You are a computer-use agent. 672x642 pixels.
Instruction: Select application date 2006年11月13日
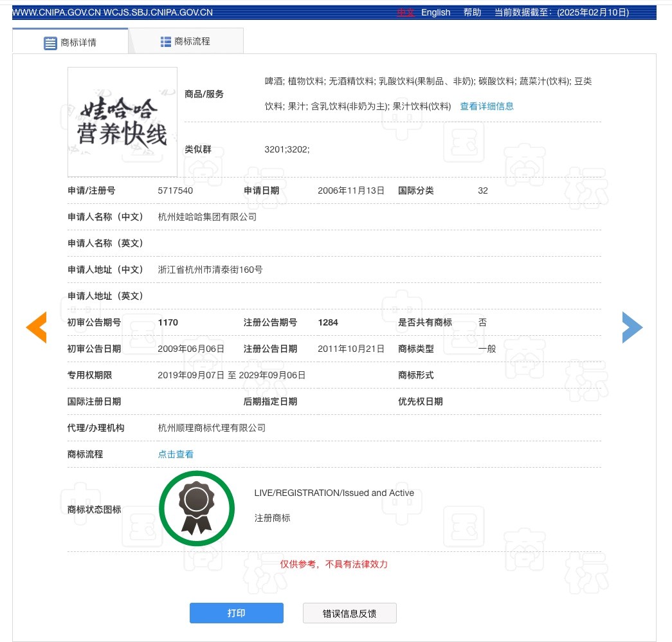[x=351, y=190]
